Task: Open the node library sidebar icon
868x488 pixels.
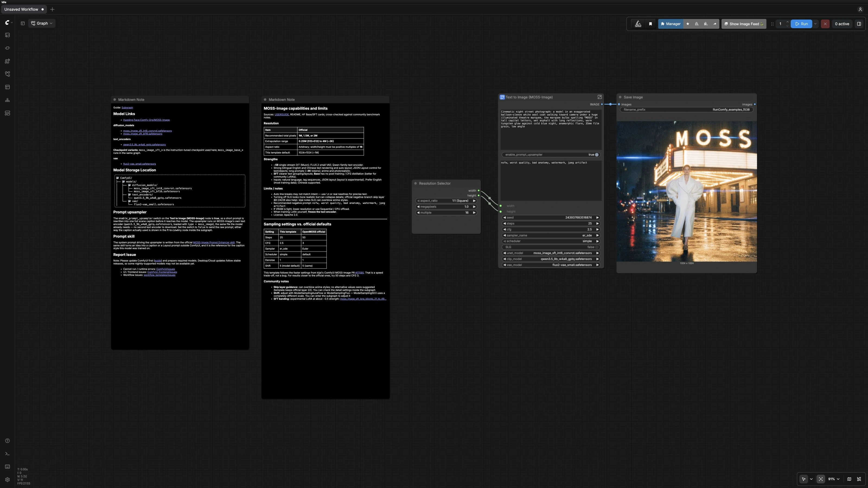Action: click(7, 48)
